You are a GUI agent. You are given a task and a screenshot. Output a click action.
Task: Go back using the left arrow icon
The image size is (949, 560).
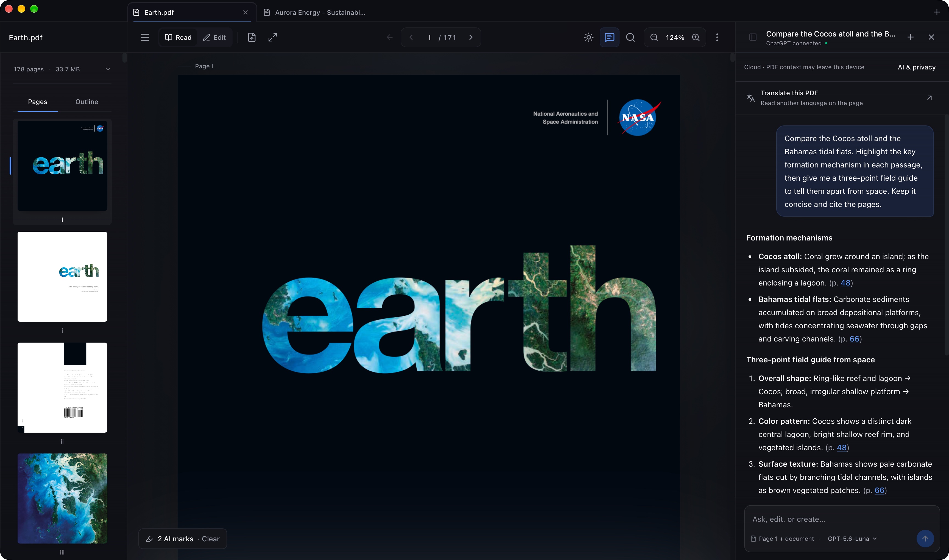[x=390, y=37]
